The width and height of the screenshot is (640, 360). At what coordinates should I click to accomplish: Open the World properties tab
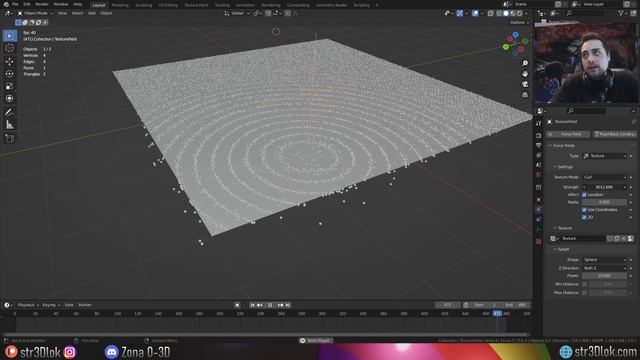point(539,175)
